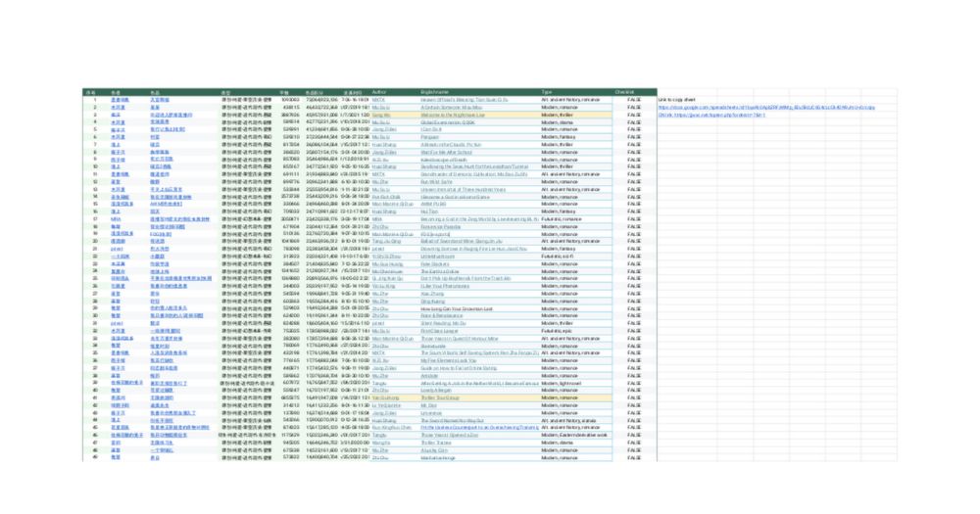Open the 'Kaleidoscope of Death' link
The height and width of the screenshot is (514, 980).
[x=444, y=160]
